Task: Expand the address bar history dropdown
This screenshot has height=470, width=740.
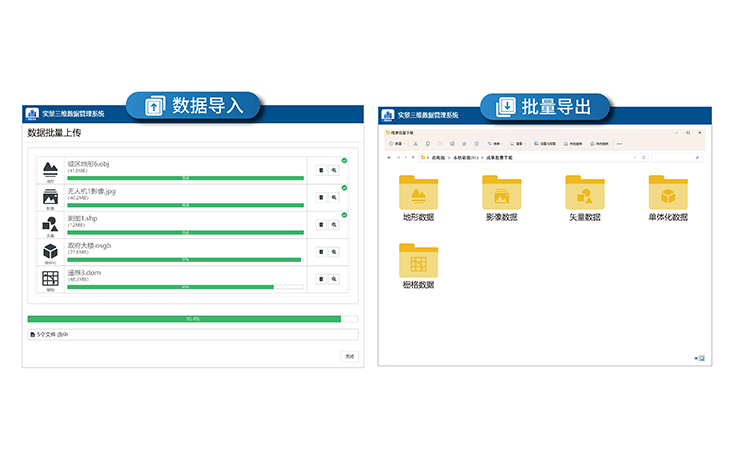Action: pyautogui.click(x=635, y=158)
